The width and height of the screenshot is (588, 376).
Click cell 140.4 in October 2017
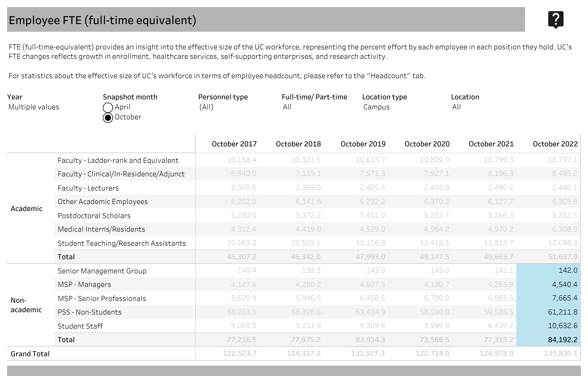[x=247, y=270]
